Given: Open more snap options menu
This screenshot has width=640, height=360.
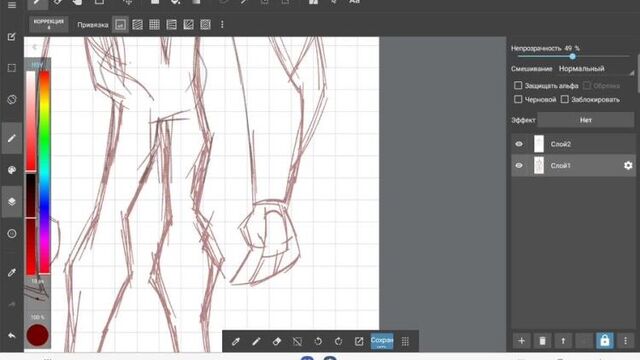Looking at the screenshot, I should pos(222,24).
